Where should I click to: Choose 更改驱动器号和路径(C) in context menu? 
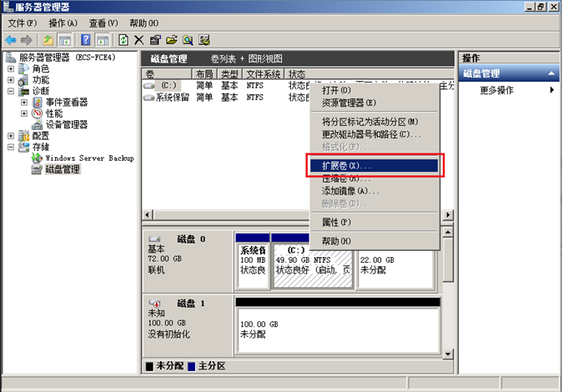click(375, 135)
